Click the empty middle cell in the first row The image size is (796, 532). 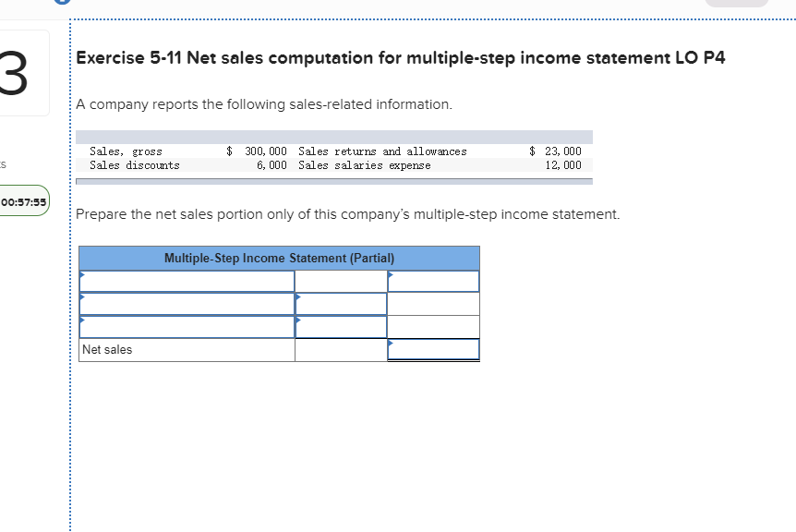341,280
